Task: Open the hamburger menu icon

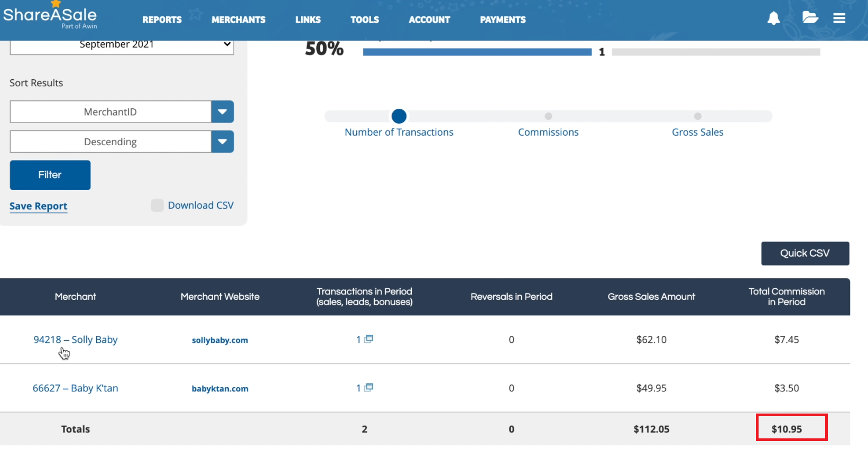Action: [839, 18]
